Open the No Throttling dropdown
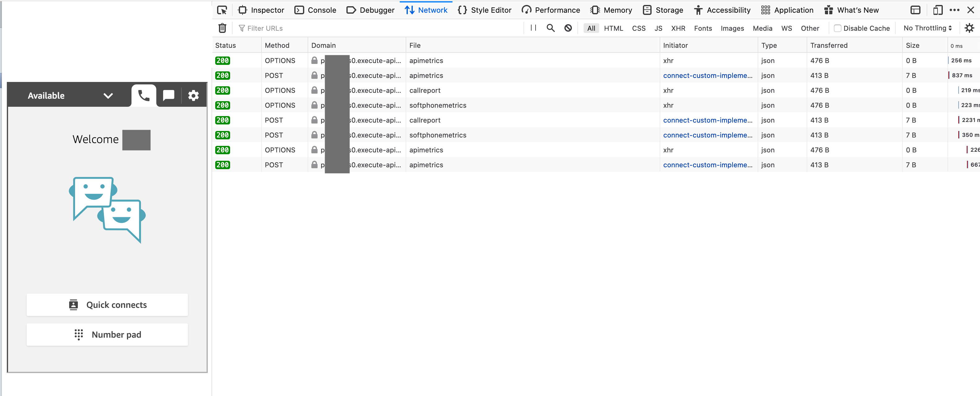Viewport: 980px width, 396px height. (928, 28)
